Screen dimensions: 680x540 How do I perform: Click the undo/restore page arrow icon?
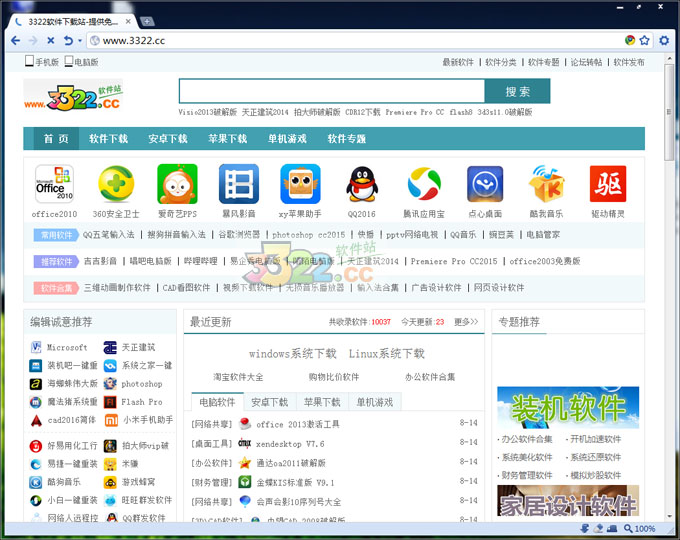(68, 40)
